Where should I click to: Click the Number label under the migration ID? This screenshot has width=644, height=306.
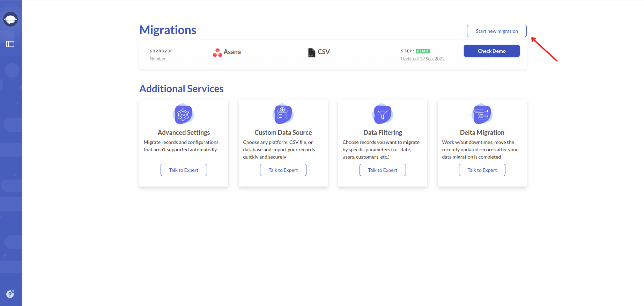(157, 59)
